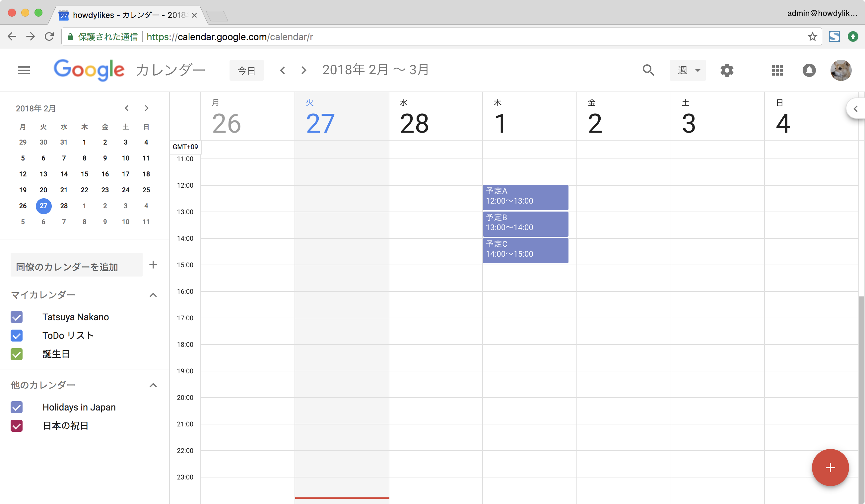The height and width of the screenshot is (504, 865).
Task: Go to next week arrow
Action: [303, 70]
